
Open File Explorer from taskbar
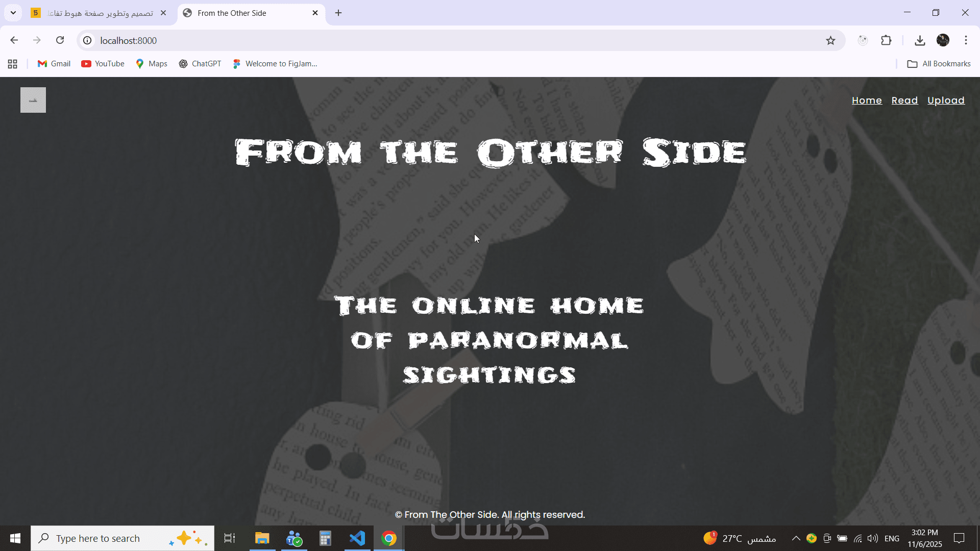click(x=262, y=538)
